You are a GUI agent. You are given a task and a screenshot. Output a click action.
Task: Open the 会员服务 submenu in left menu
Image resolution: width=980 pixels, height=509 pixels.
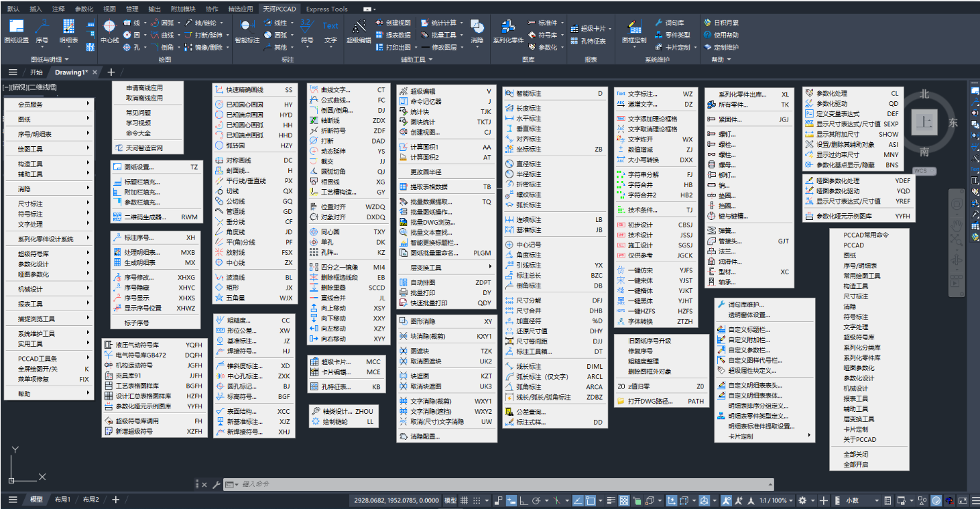tap(48, 105)
